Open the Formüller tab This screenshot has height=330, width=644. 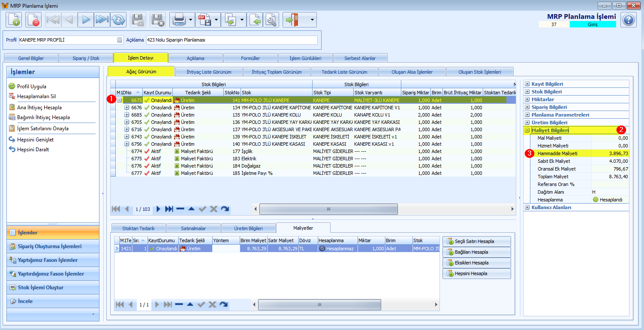tap(250, 58)
